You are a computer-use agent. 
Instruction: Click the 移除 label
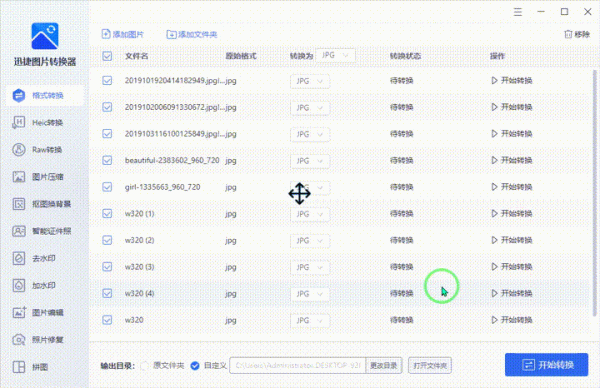[582, 34]
